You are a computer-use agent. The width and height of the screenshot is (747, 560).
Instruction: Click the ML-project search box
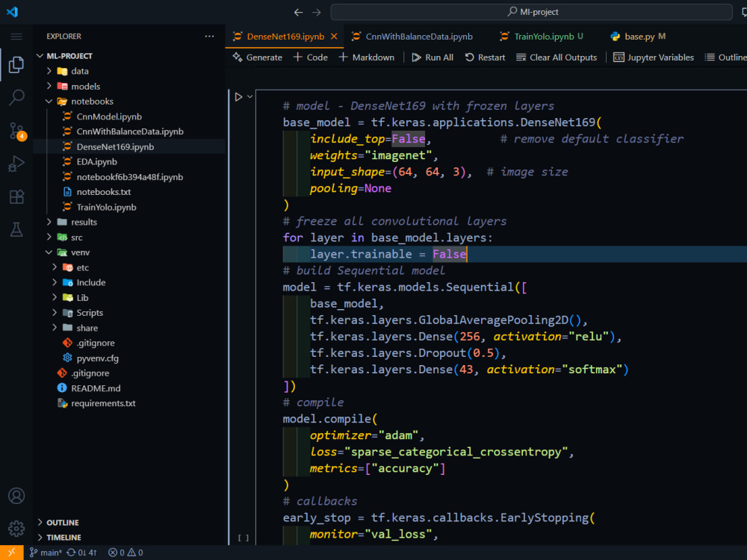tap(531, 12)
